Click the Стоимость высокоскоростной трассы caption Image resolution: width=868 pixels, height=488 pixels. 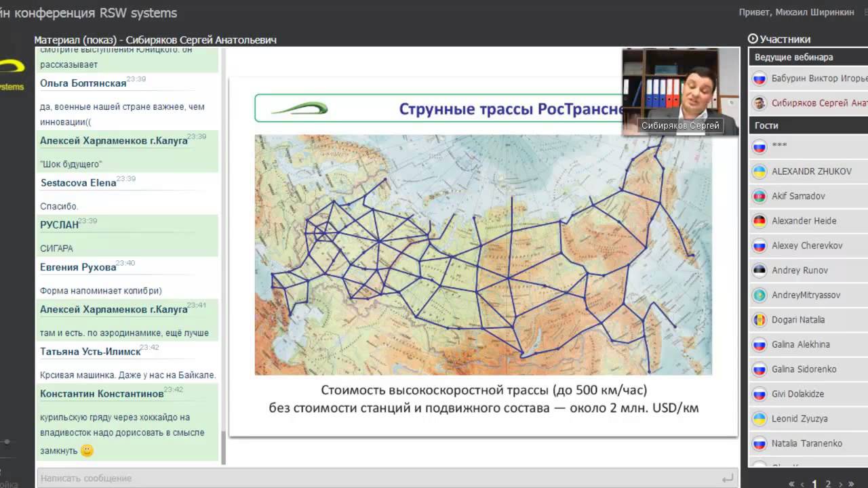click(x=484, y=399)
